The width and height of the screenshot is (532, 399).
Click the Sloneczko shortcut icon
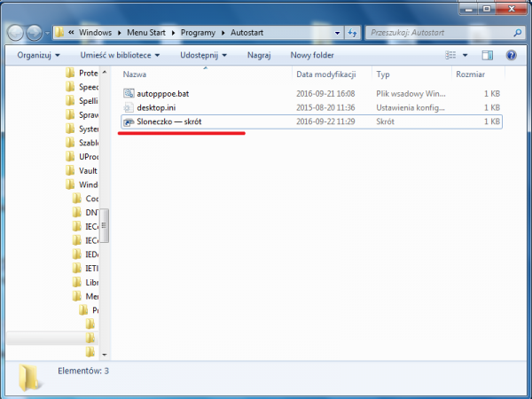pos(129,121)
